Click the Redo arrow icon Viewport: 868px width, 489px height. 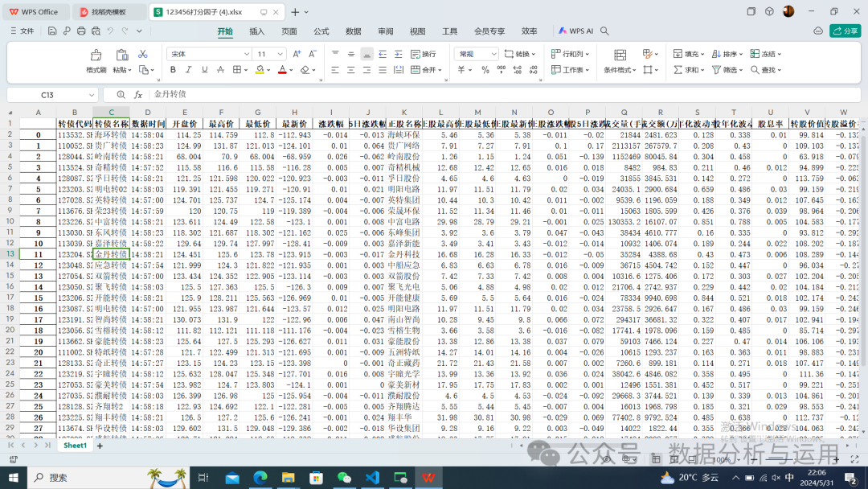(125, 31)
